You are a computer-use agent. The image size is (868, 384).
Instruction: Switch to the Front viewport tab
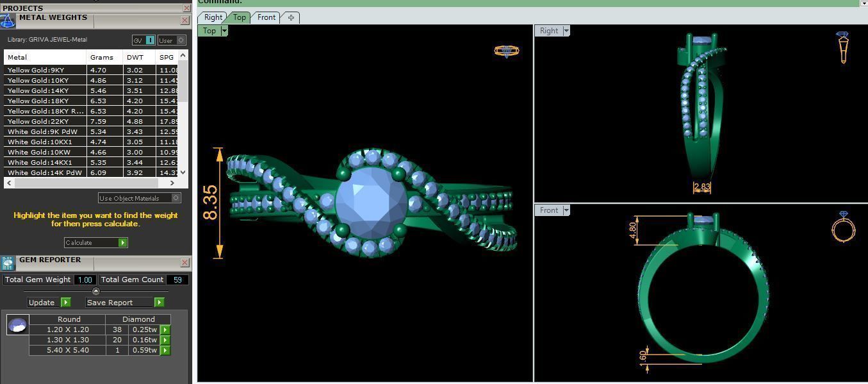[266, 17]
